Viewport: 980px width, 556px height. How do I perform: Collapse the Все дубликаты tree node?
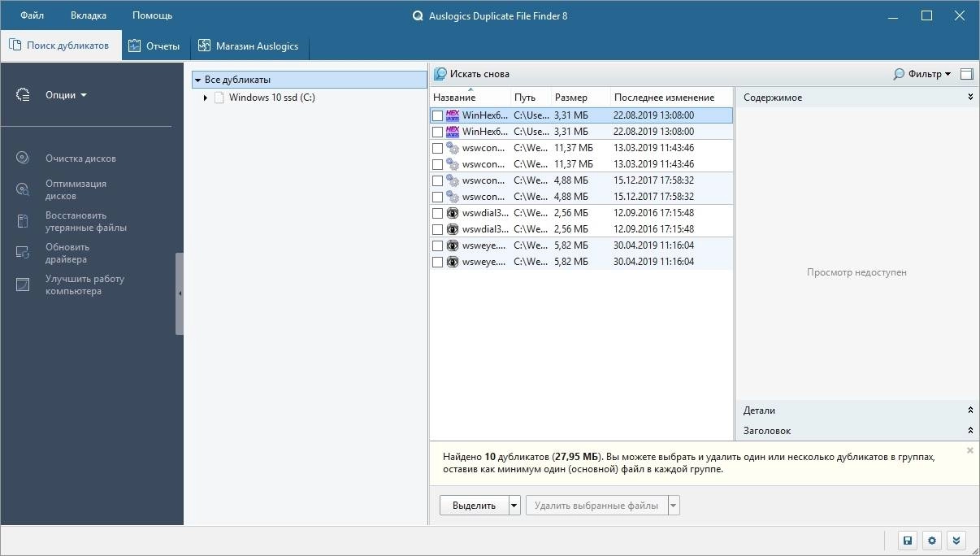tap(197, 80)
